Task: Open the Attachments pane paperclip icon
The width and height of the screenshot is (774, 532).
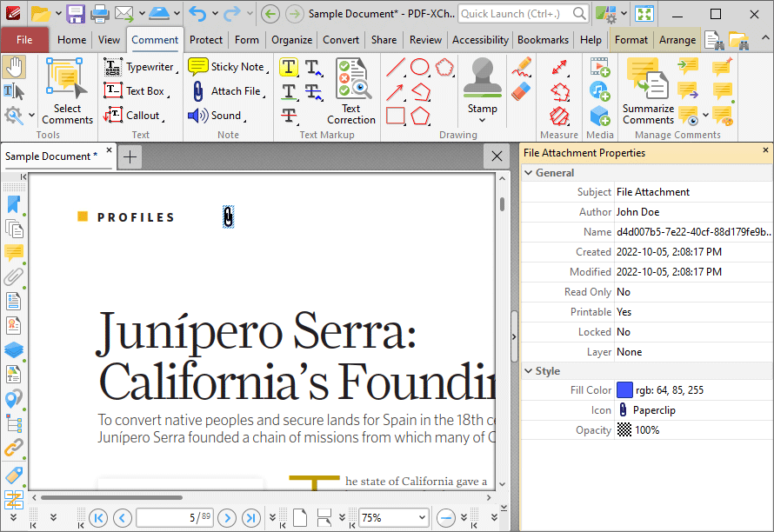Action: coord(14,276)
